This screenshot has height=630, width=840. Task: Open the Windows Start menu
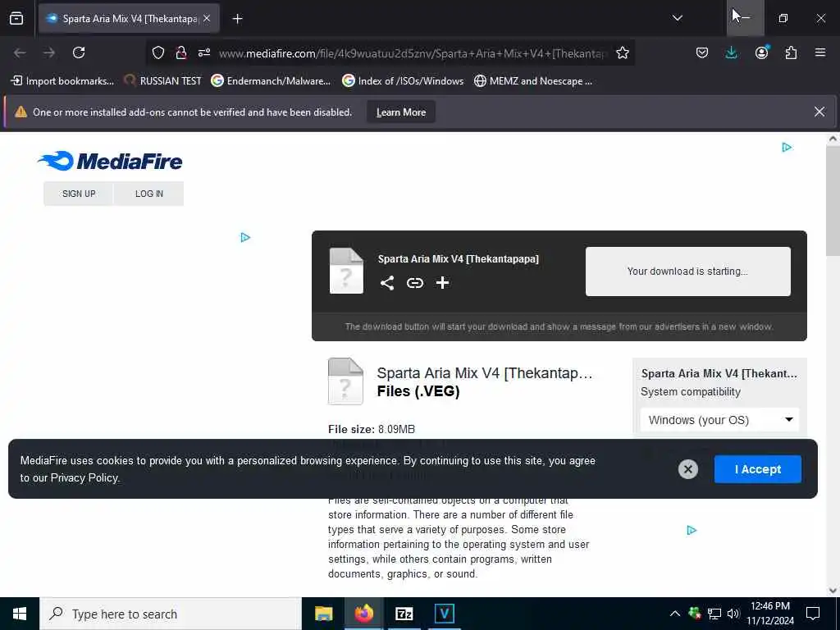click(x=20, y=614)
